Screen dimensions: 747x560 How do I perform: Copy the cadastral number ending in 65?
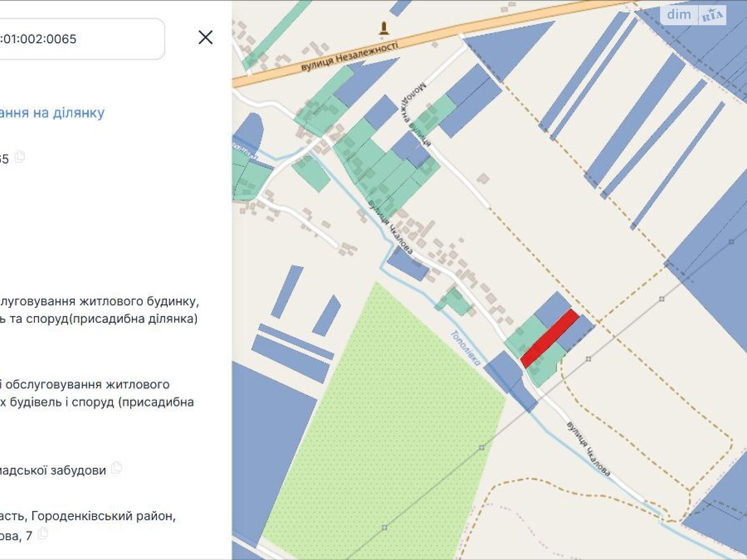pos(20,157)
